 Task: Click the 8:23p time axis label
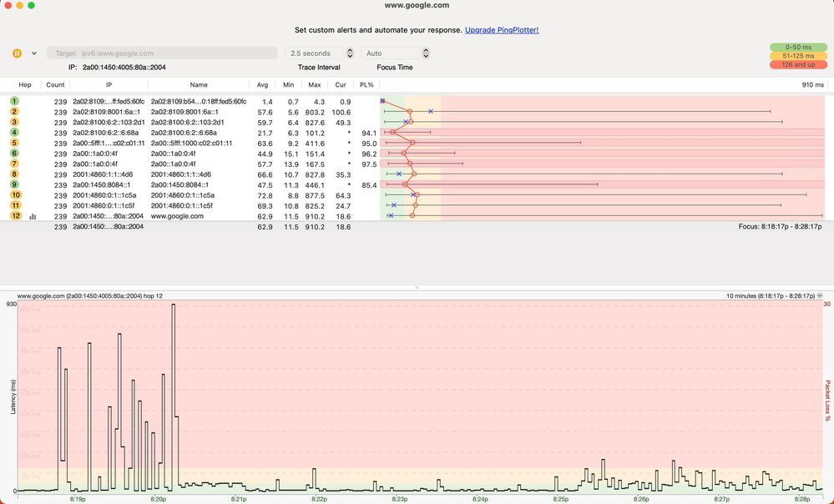point(399,499)
